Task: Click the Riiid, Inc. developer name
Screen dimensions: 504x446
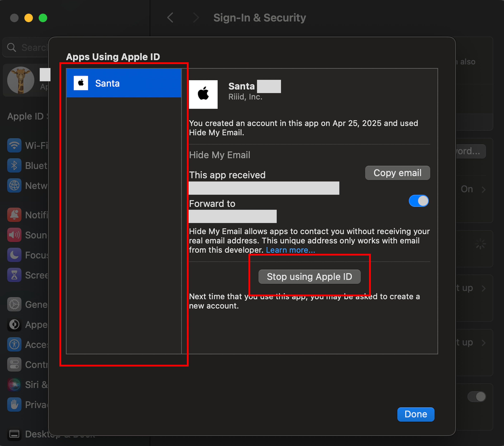Action: coord(245,97)
